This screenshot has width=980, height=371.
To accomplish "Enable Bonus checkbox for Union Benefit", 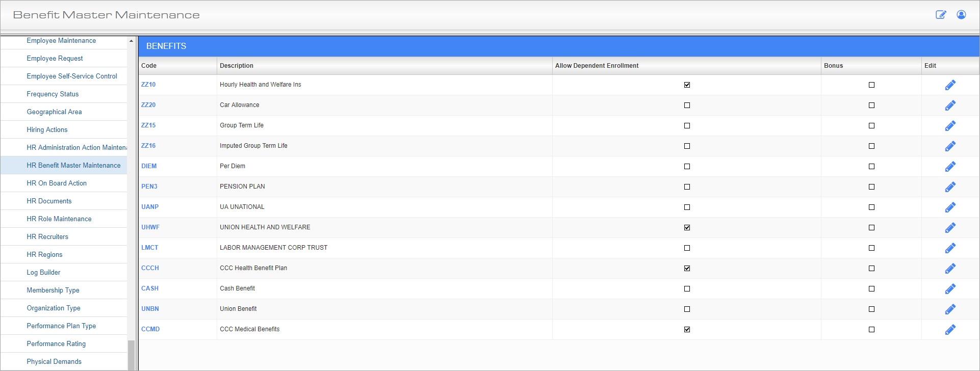I will pyautogui.click(x=871, y=309).
